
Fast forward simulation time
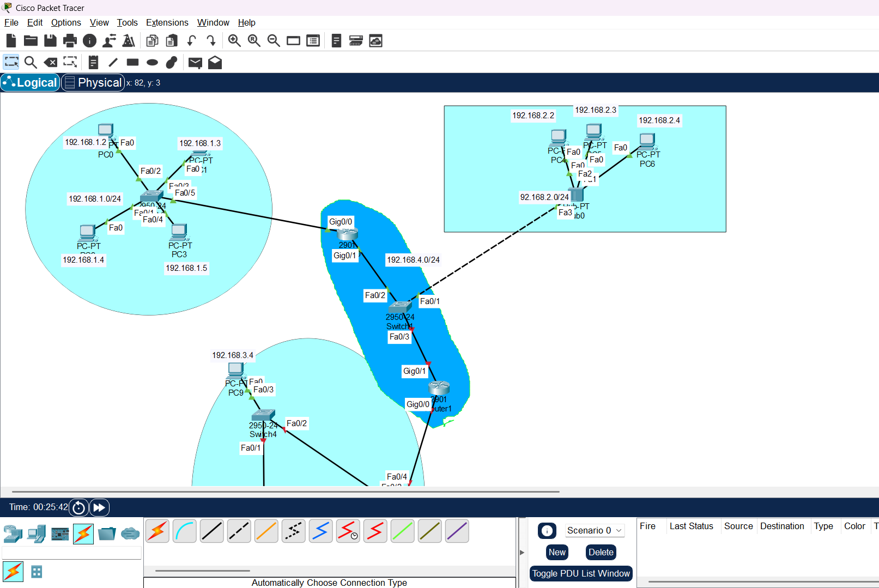pos(99,507)
